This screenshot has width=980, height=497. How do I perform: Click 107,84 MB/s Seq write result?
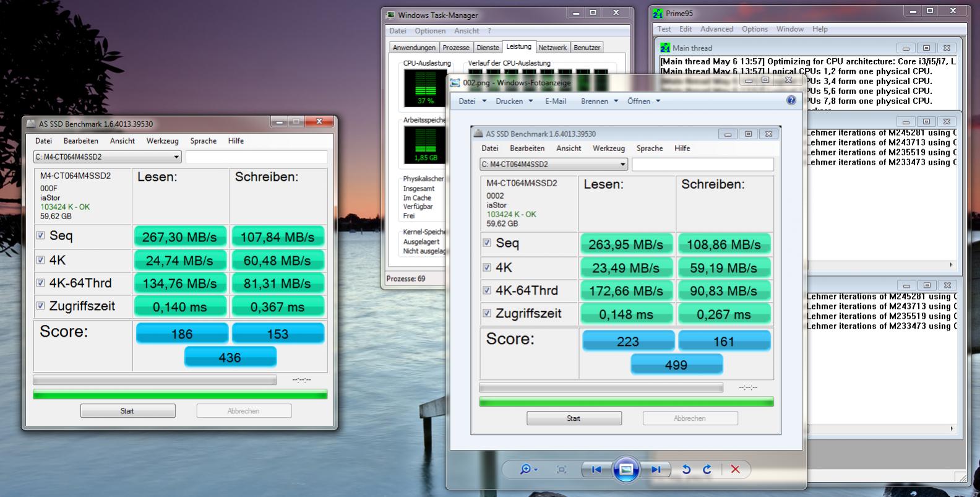click(x=278, y=236)
